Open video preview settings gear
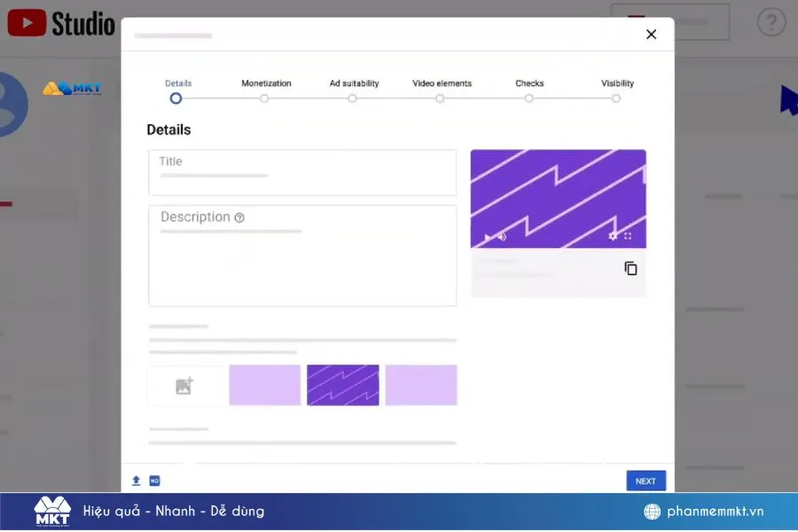The image size is (798, 532). click(613, 236)
